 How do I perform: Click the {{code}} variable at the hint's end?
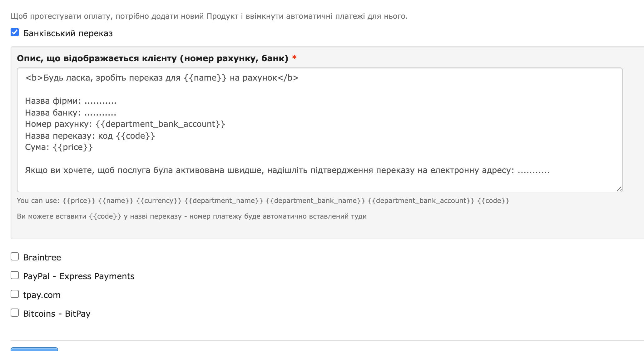click(x=493, y=200)
